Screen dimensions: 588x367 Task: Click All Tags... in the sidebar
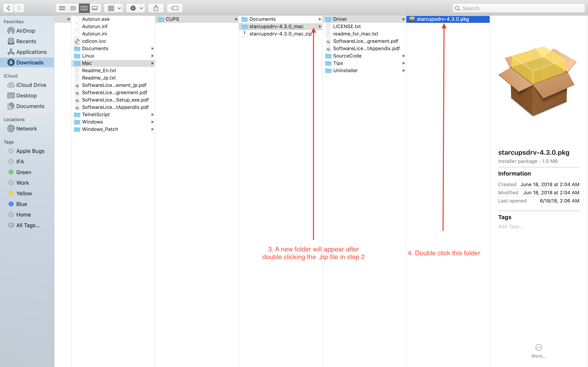coord(28,225)
